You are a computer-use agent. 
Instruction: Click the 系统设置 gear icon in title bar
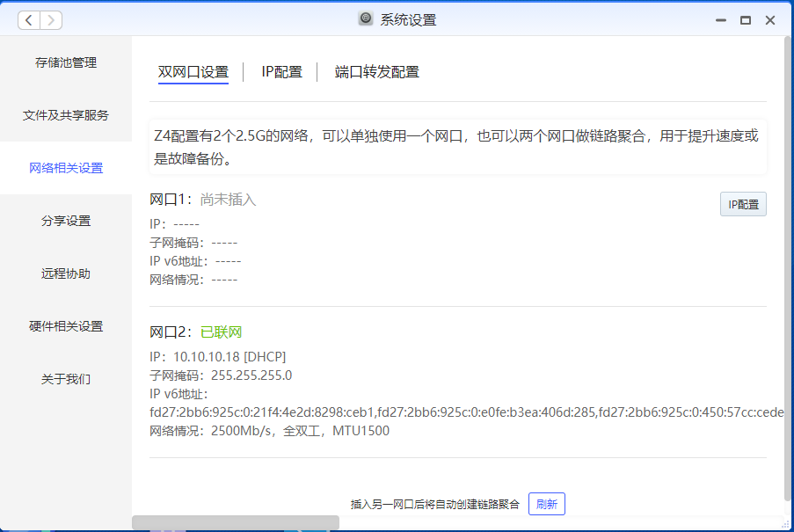click(x=366, y=19)
